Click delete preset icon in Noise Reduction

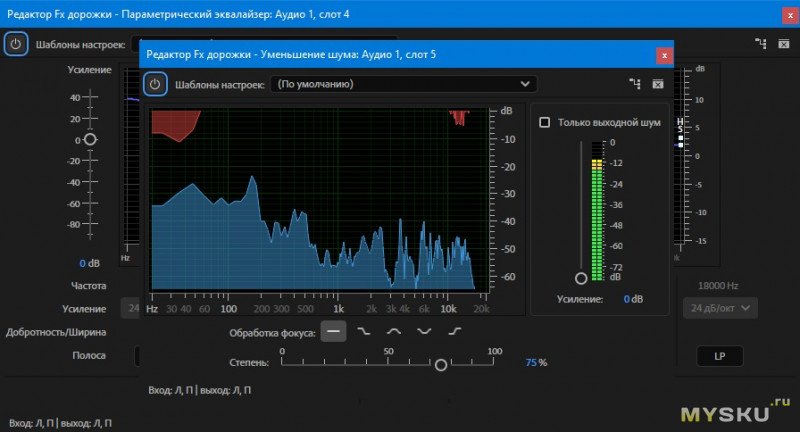658,84
